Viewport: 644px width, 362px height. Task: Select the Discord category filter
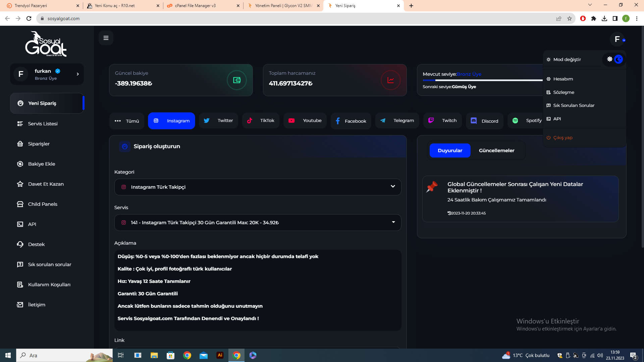pos(484,121)
